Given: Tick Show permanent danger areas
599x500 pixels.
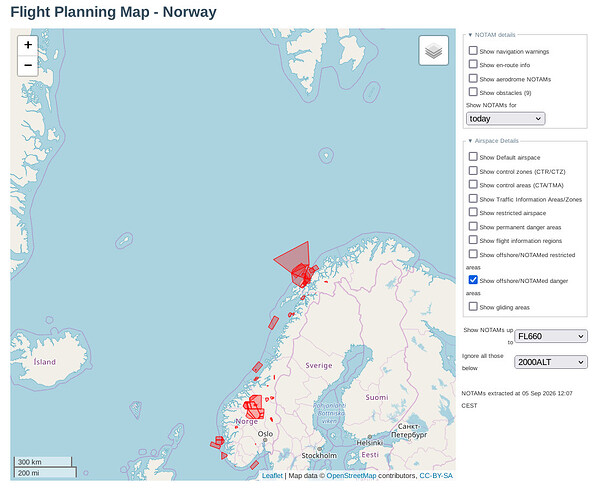Looking at the screenshot, I should 473,227.
